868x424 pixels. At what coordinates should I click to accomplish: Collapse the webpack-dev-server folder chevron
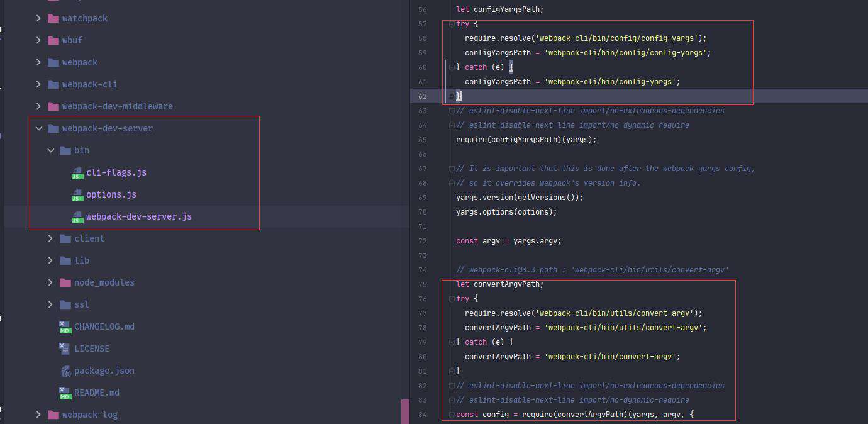click(39, 128)
